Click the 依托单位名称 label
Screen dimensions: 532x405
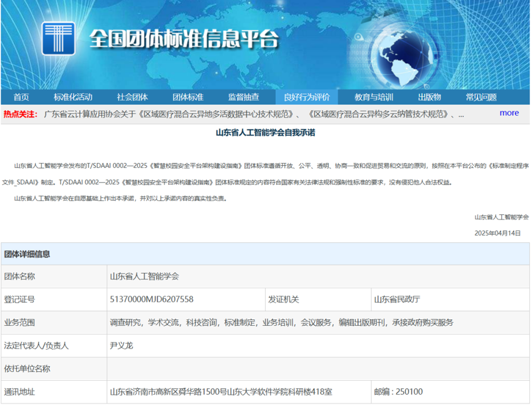[27, 369]
